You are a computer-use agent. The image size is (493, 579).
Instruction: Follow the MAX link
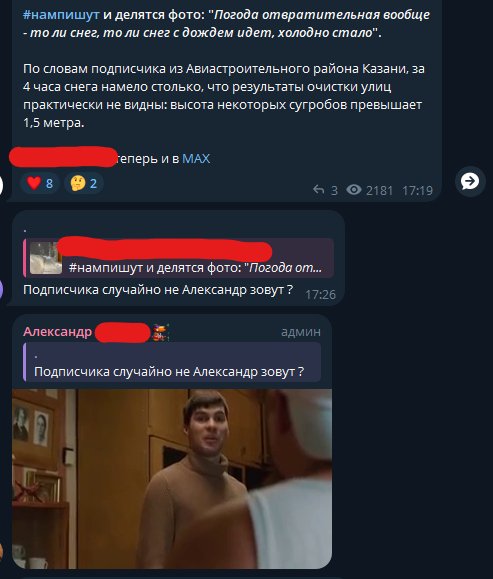tap(196, 159)
